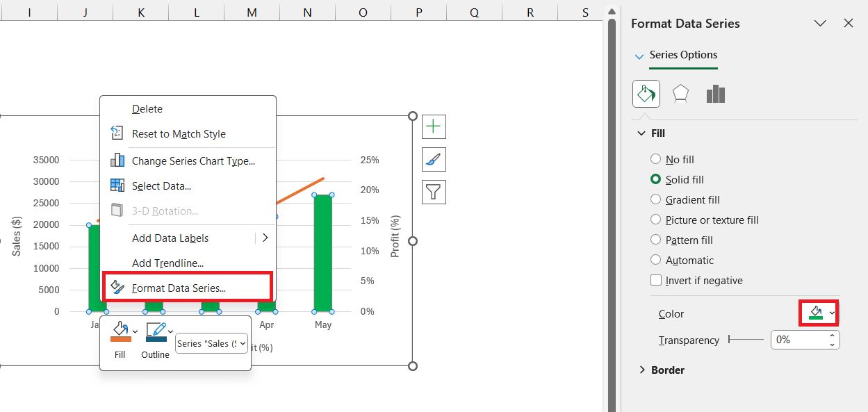
Task: Click the Sales ($) axis title
Action: pos(17,236)
